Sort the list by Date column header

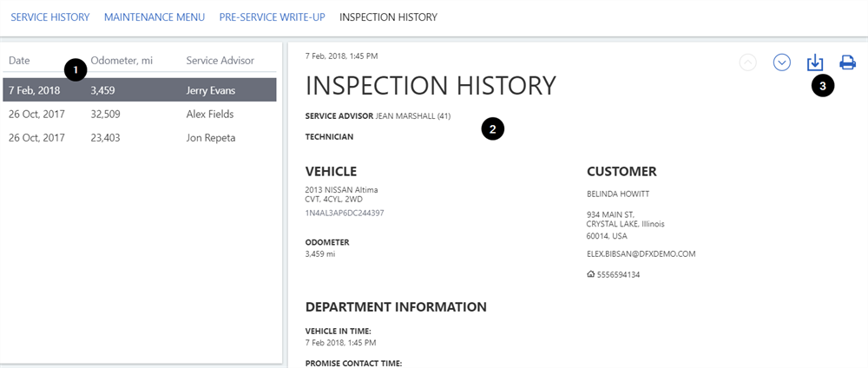coord(19,60)
